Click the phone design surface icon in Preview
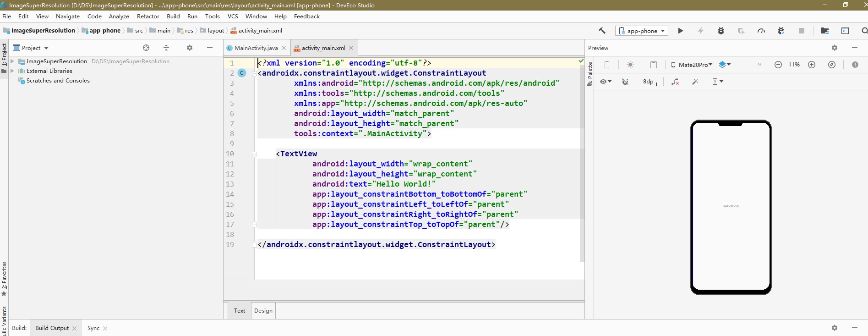The image size is (868, 336). point(607,65)
